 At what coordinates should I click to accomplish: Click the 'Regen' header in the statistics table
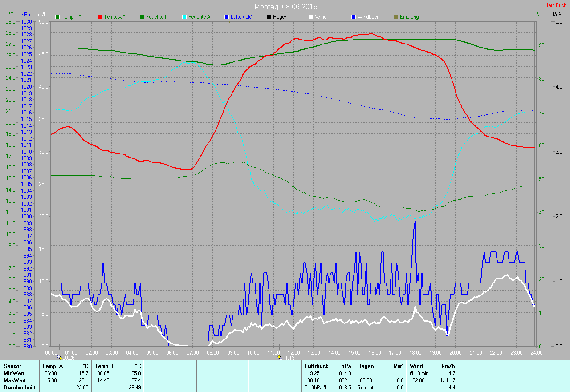pos(365,366)
